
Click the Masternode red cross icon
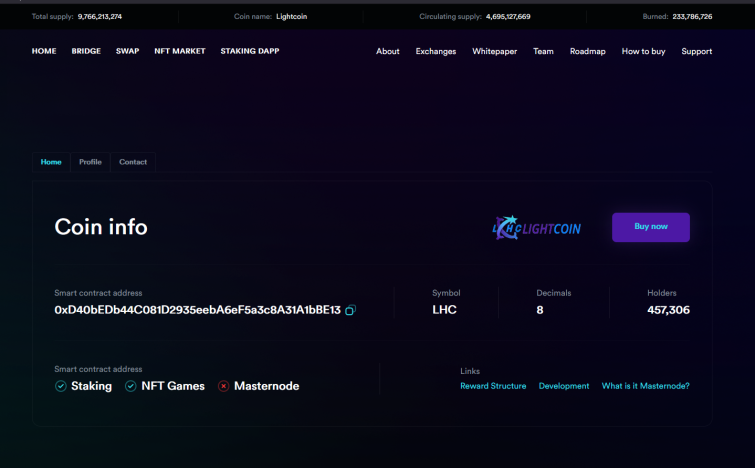point(223,386)
